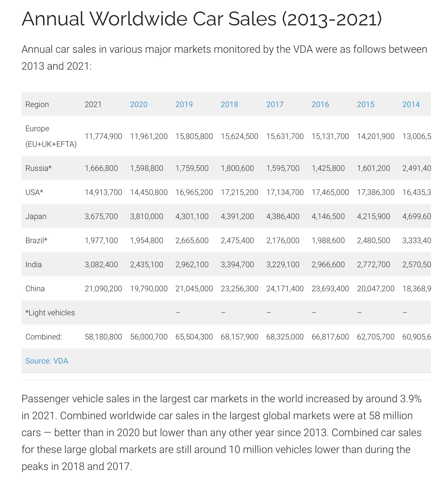This screenshot has height=495, width=448.
Task: Open the 2020 year link
Action: click(x=138, y=104)
